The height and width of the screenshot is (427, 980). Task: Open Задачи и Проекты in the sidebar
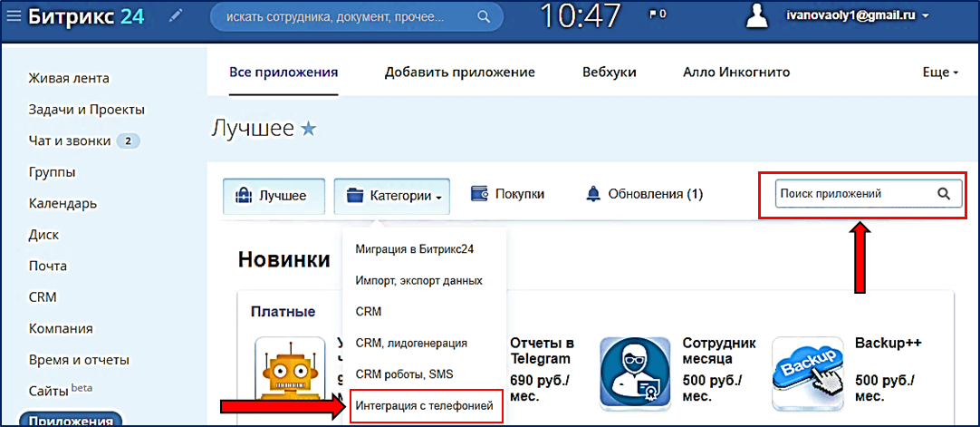(x=87, y=110)
